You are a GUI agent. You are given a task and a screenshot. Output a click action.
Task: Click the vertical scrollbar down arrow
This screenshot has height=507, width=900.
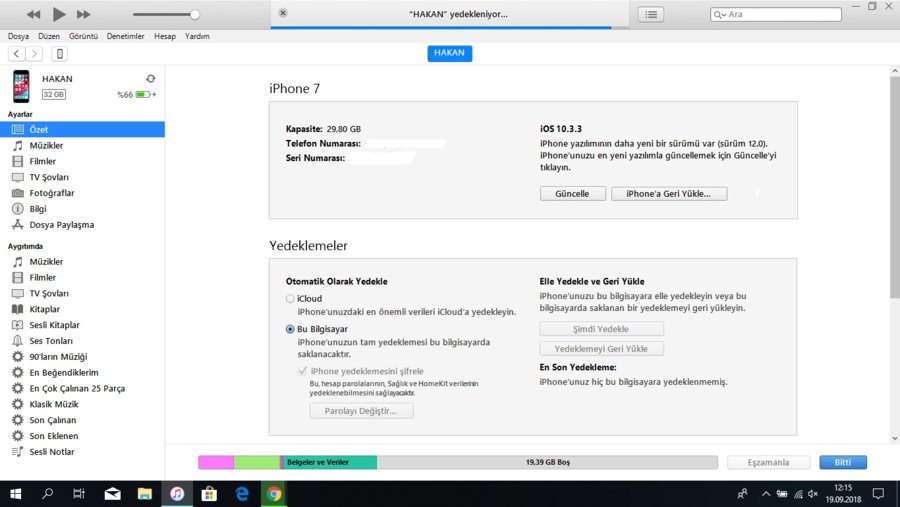(895, 438)
